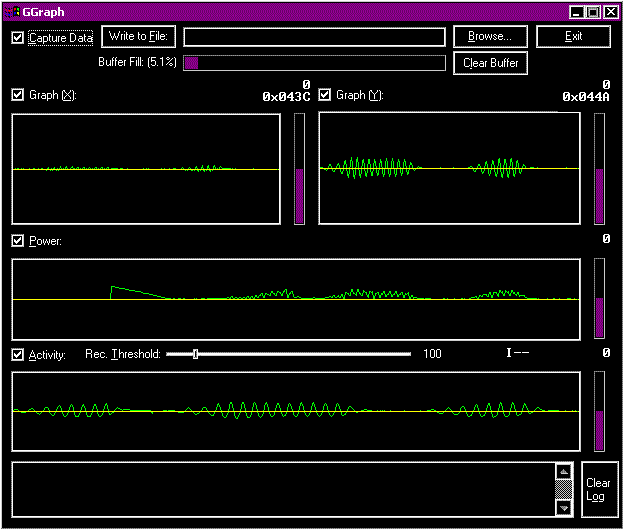
Task: Maximize the GGraph window
Action: click(x=593, y=12)
